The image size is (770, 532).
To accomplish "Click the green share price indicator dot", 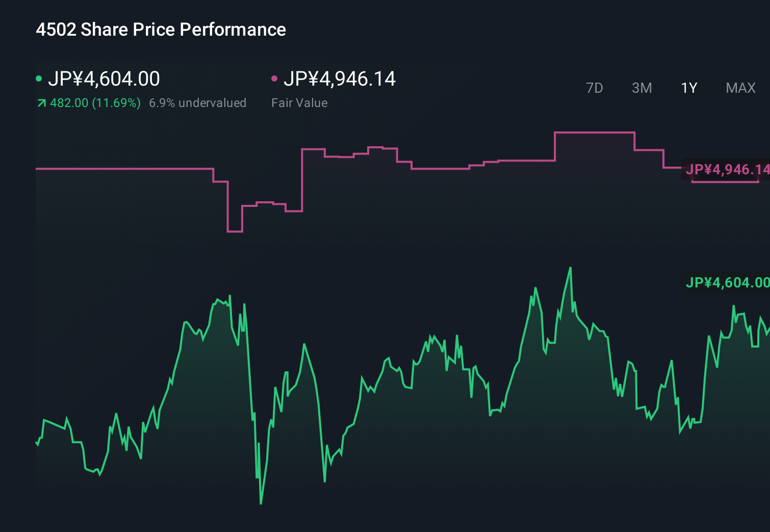I will pyautogui.click(x=39, y=78).
